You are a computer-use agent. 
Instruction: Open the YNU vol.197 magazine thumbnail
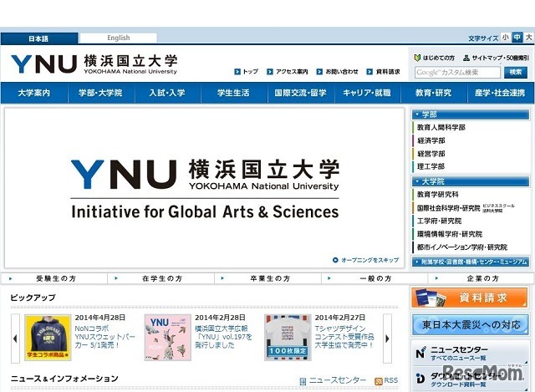pyautogui.click(x=167, y=338)
